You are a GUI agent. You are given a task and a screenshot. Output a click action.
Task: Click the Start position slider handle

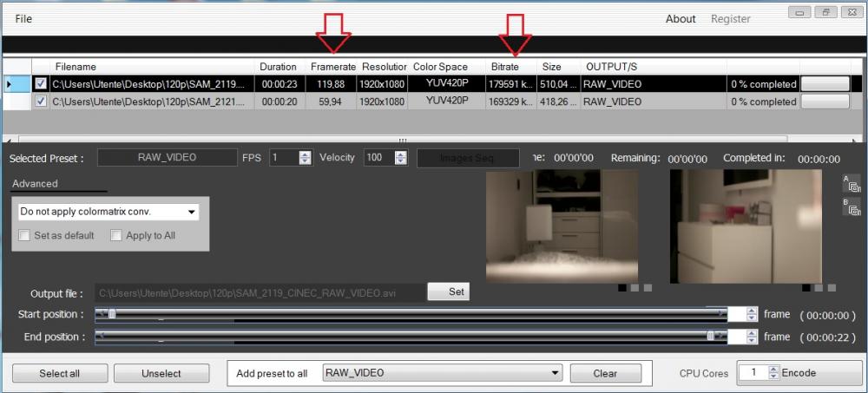pos(111,314)
